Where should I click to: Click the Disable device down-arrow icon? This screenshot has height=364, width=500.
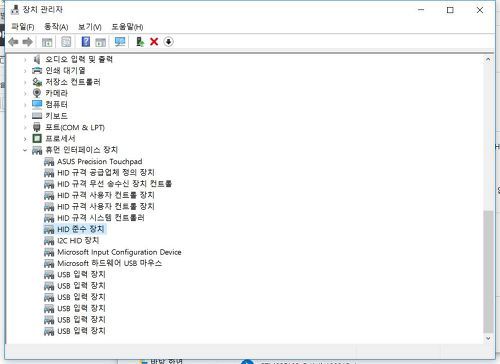click(x=169, y=42)
